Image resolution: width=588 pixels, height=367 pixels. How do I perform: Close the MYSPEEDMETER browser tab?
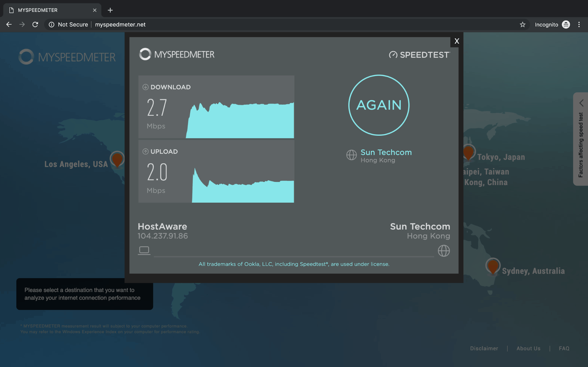[95, 10]
